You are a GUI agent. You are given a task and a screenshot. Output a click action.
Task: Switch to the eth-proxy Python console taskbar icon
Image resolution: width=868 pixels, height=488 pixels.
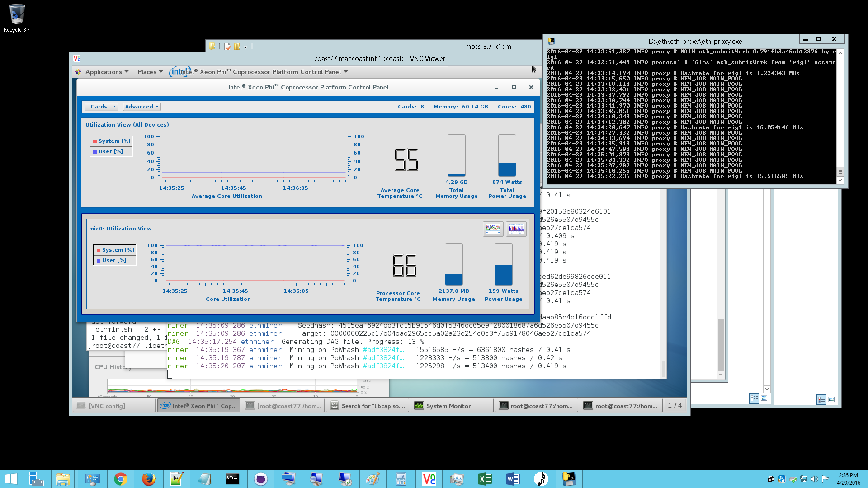(569, 479)
